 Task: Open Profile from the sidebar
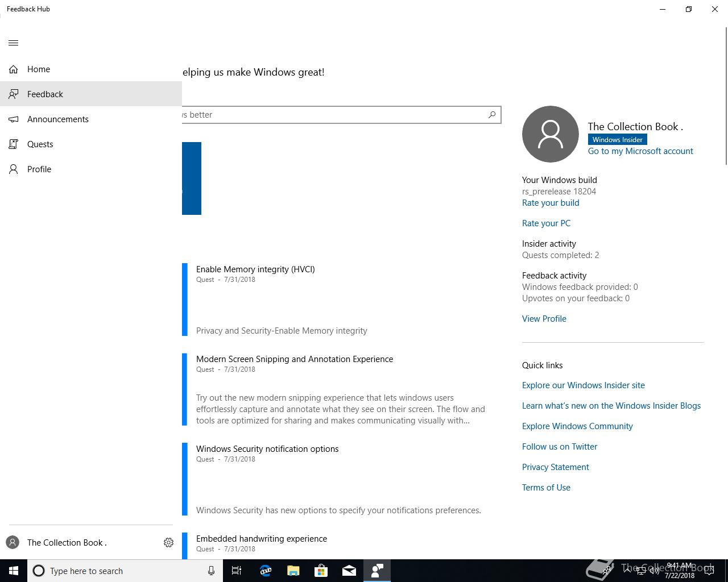[91, 169]
